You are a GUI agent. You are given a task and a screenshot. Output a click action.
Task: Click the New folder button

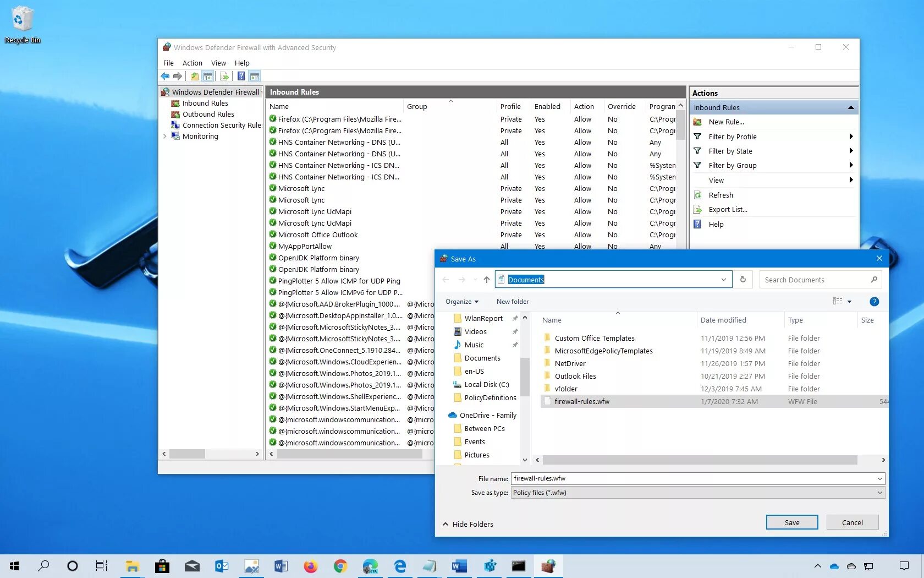[512, 301]
